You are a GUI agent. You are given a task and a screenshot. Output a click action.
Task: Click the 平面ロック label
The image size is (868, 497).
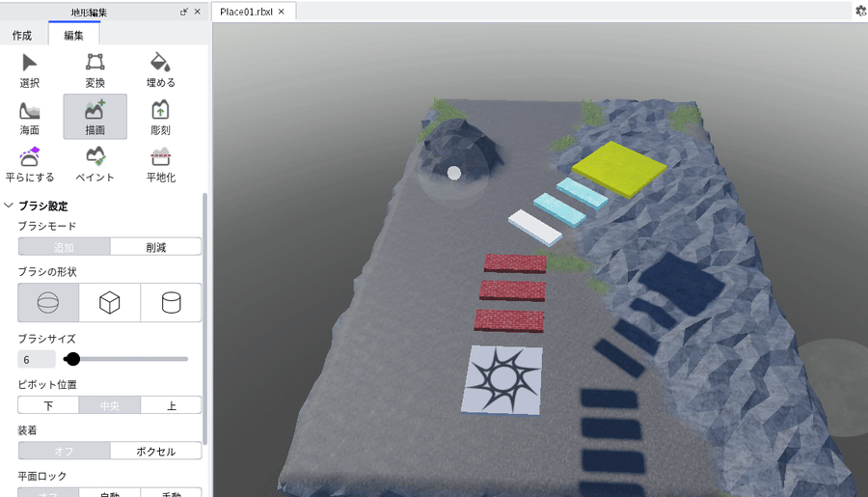(x=42, y=476)
